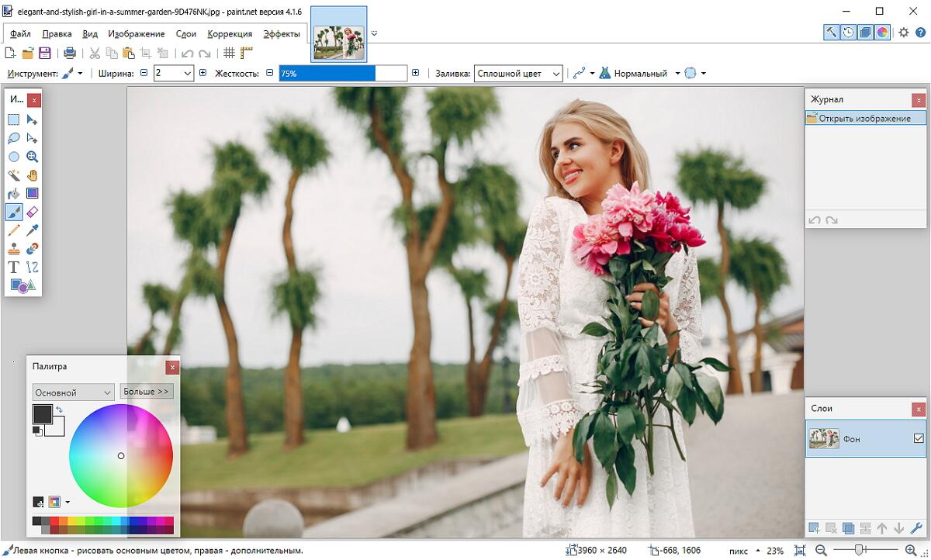Image resolution: width=931 pixels, height=560 pixels.
Task: Toggle the pixel grid display
Action: tap(229, 54)
